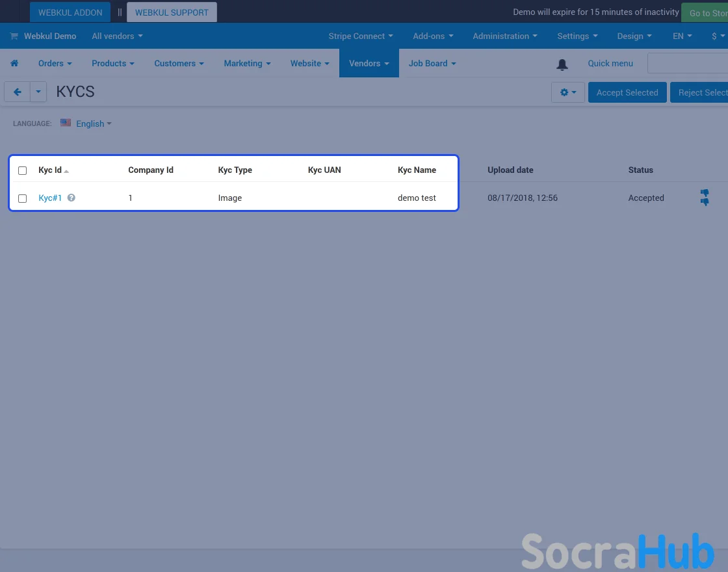This screenshot has height=572, width=728.
Task: Open the Vendors menu
Action: coord(369,63)
